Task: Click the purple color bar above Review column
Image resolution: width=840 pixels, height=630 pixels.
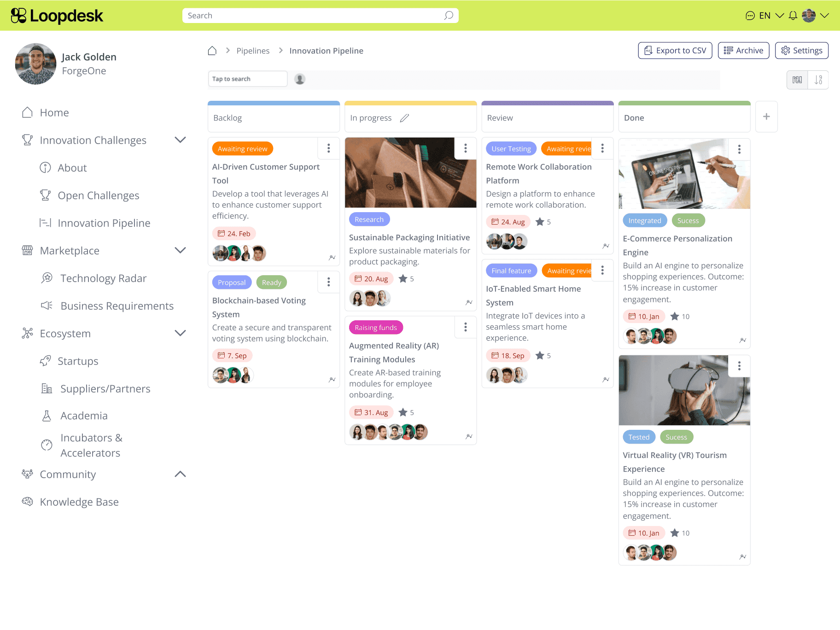Action: pyautogui.click(x=547, y=103)
